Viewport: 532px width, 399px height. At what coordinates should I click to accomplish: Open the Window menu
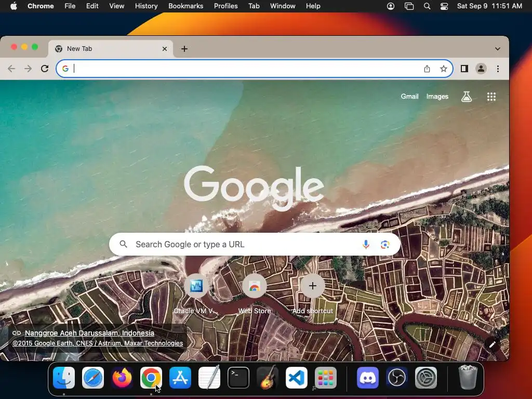[283, 6]
